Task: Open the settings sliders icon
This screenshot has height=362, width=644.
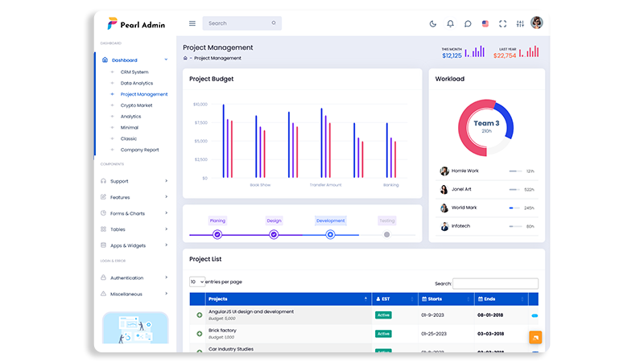Action: [x=520, y=23]
